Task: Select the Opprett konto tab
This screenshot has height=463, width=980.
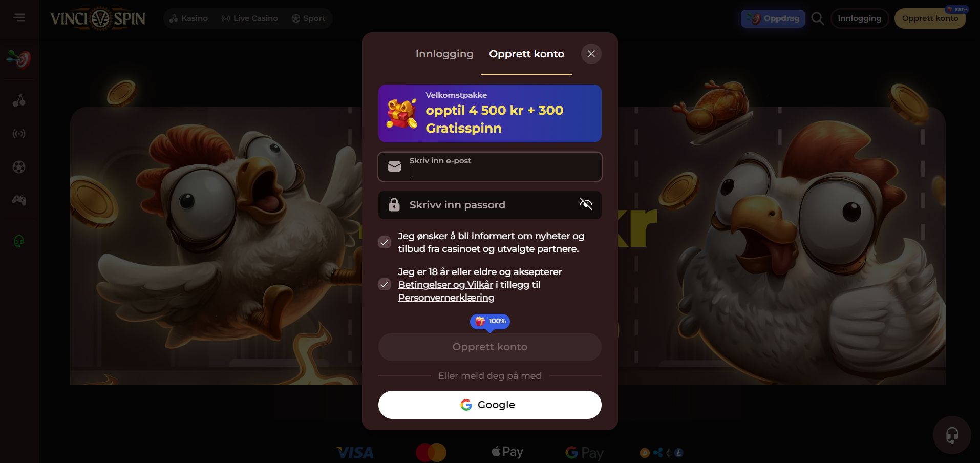Action: tap(526, 54)
